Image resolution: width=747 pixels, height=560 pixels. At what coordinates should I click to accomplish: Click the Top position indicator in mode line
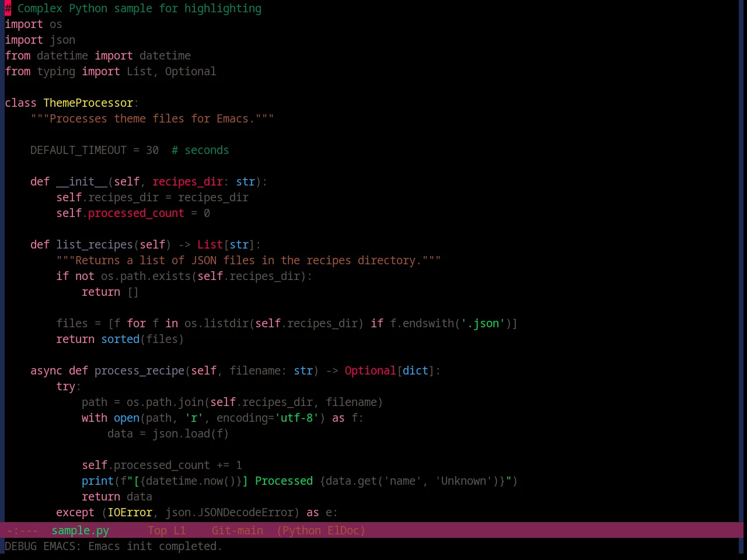[157, 530]
